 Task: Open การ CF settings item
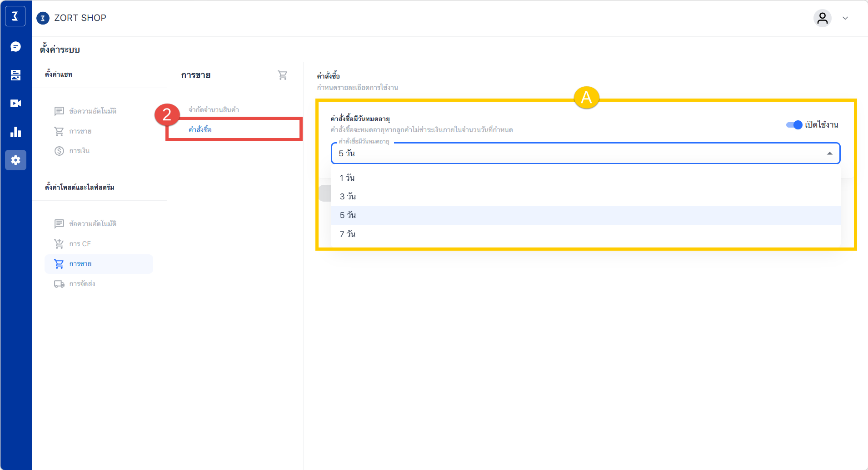(80, 244)
